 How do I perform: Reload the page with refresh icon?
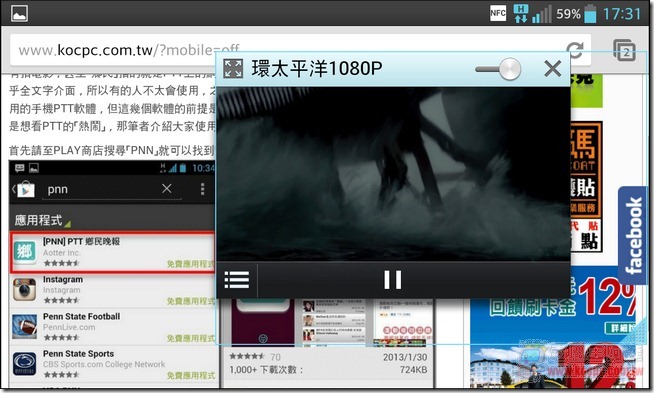tap(576, 50)
